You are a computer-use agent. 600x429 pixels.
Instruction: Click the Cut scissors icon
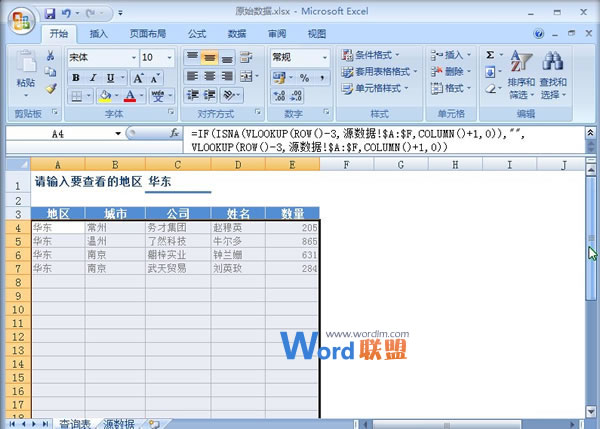point(50,56)
